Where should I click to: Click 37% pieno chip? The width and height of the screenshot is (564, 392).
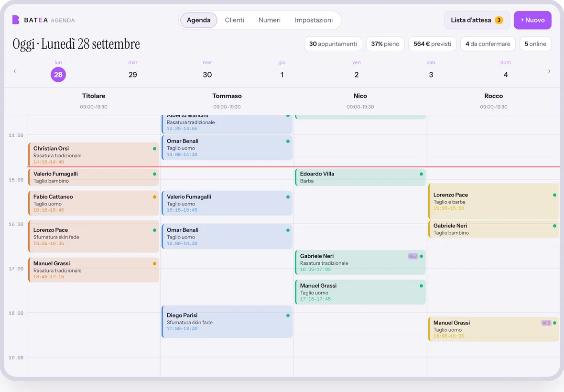tap(385, 44)
